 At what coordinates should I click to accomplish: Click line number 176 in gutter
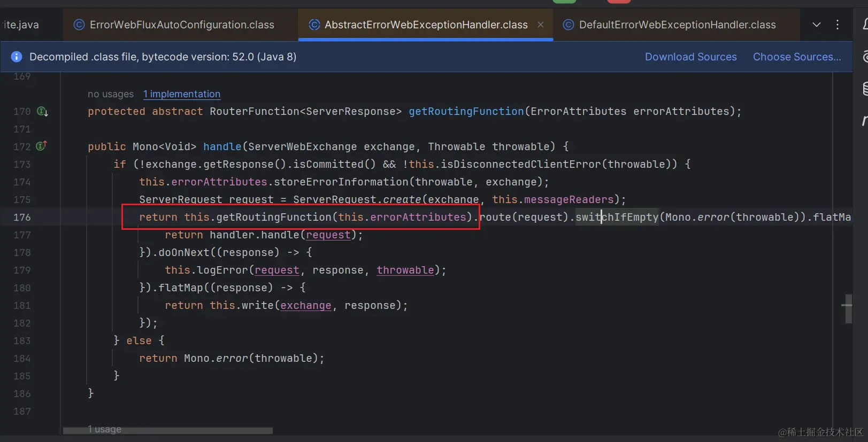click(22, 217)
